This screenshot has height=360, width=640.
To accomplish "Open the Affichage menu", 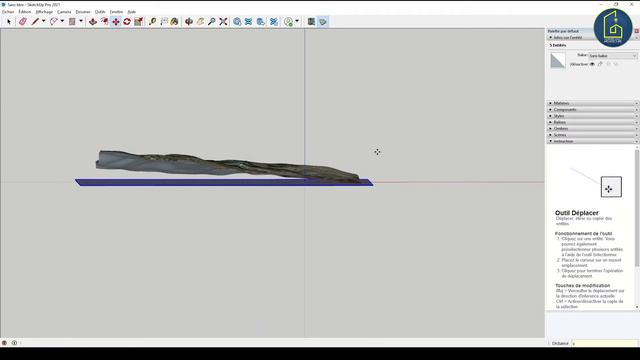I will 44,12.
